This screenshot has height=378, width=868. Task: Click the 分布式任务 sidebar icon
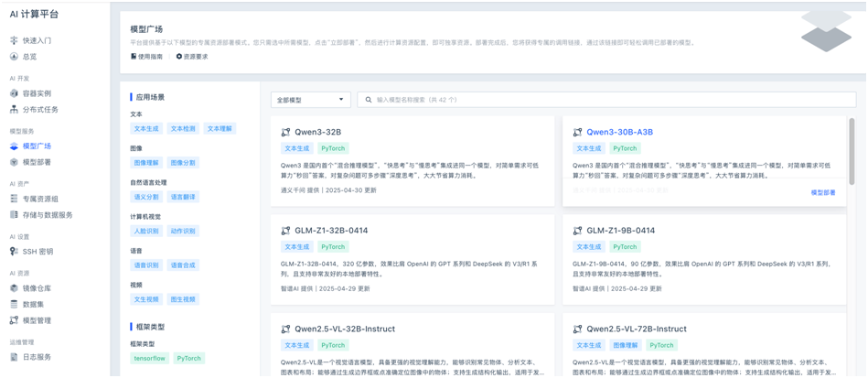pos(15,109)
